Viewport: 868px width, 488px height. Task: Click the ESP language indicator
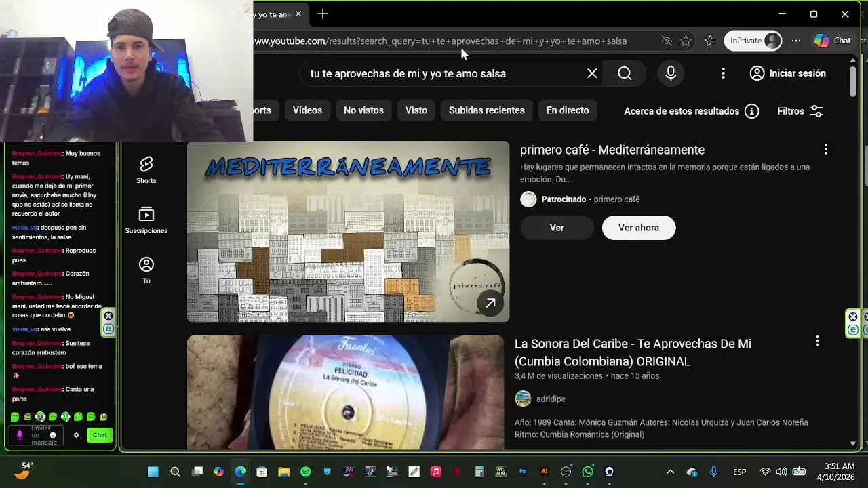[x=739, y=472]
